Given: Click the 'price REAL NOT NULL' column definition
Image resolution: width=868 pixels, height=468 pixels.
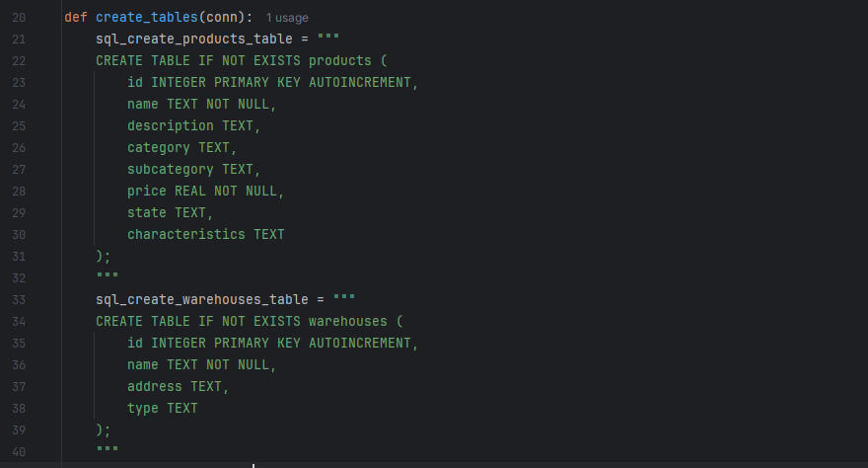Looking at the screenshot, I should tap(205, 192).
